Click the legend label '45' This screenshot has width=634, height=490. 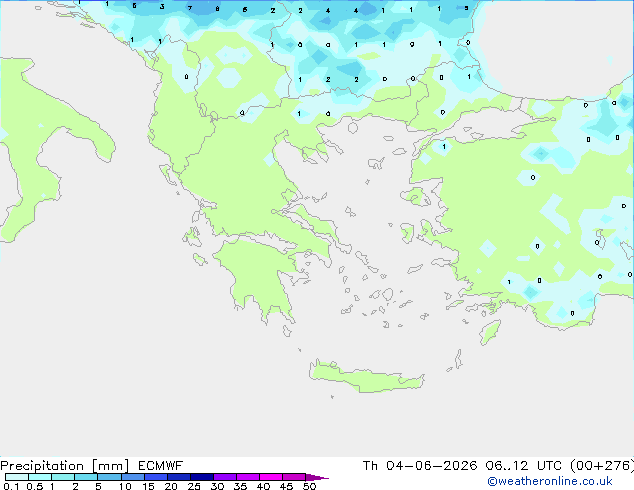286,486
